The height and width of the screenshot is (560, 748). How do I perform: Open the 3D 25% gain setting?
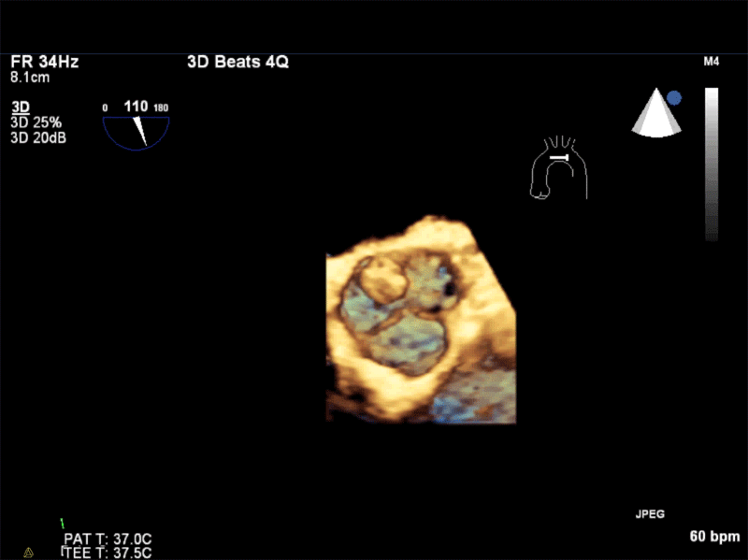tap(35, 121)
